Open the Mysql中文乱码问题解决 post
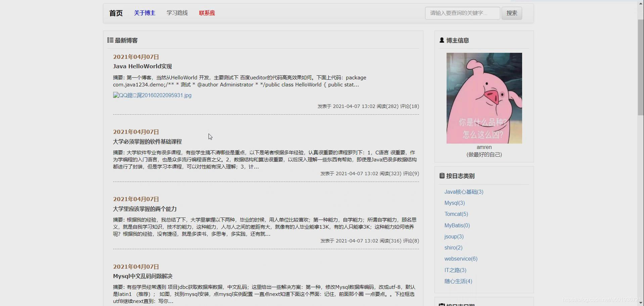The width and height of the screenshot is (644, 306). (x=142, y=276)
